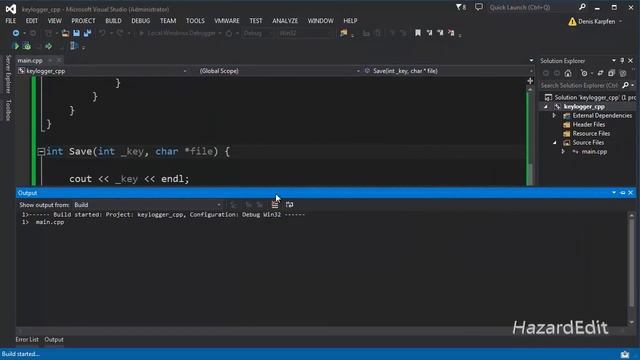The height and width of the screenshot is (360, 640).
Task: Click the green Start arrow in second toolbar
Action: tap(16, 47)
